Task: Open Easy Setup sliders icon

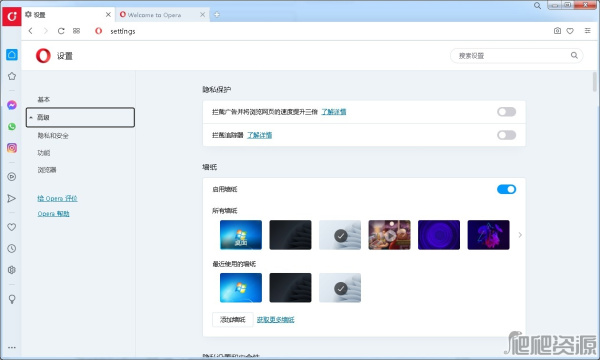Action: point(588,31)
